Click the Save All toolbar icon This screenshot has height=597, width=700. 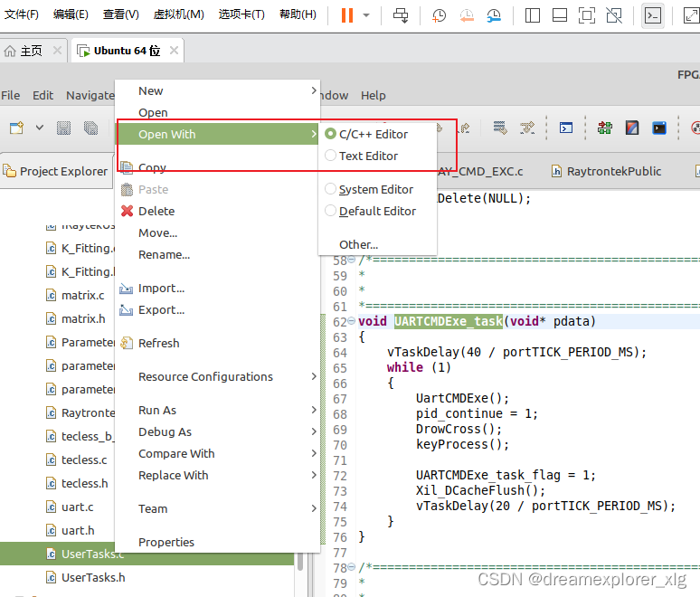click(x=91, y=128)
